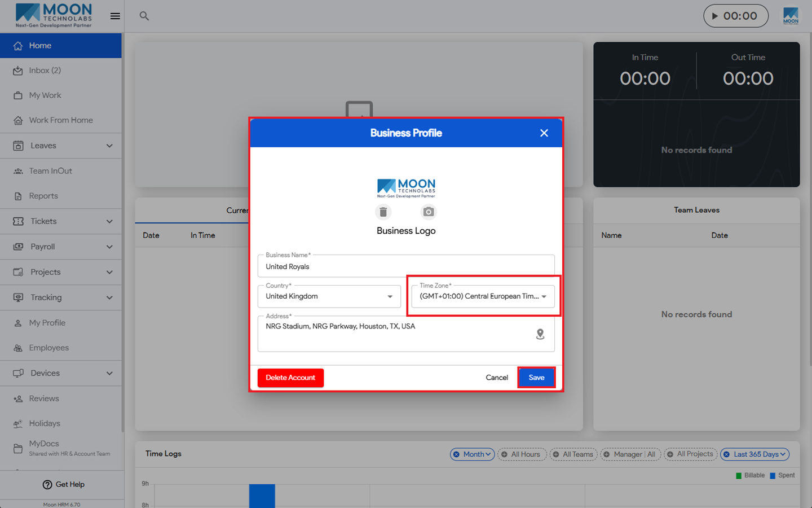Viewport: 812px width, 508px height.
Task: Click the Address text field
Action: (406, 334)
